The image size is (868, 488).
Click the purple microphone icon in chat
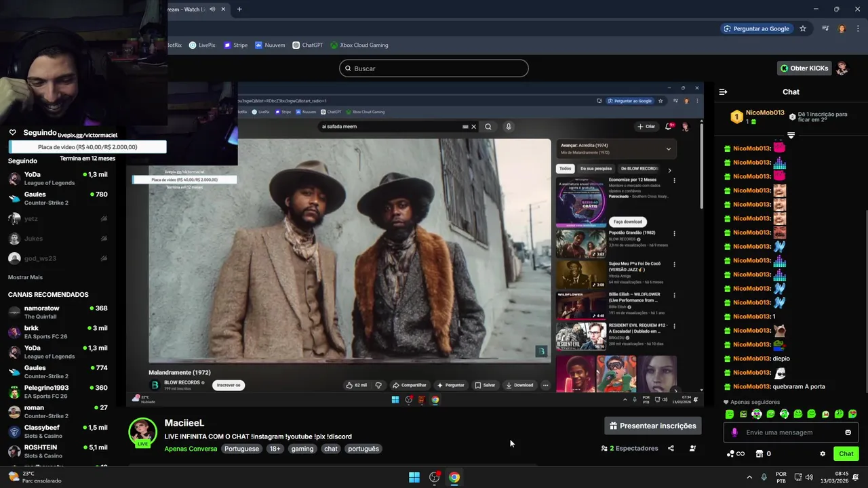tap(734, 432)
